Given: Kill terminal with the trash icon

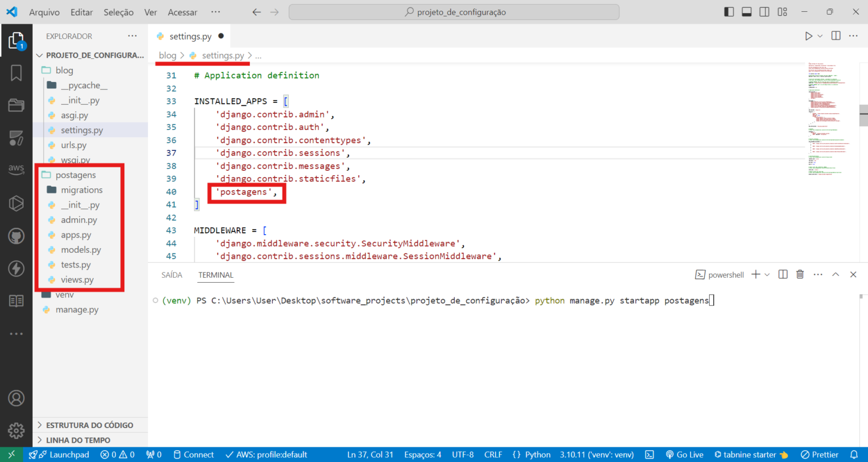Looking at the screenshot, I should click(x=800, y=275).
